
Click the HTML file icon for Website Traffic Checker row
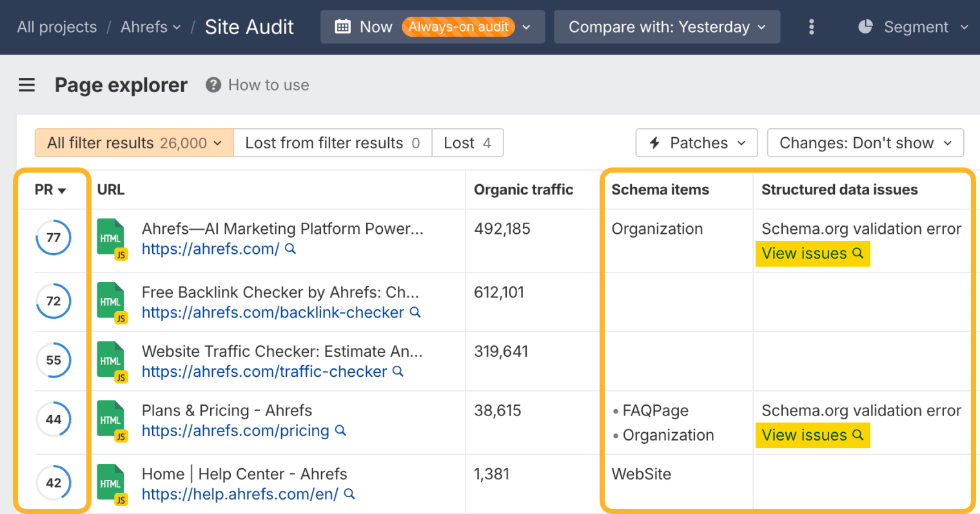click(112, 362)
